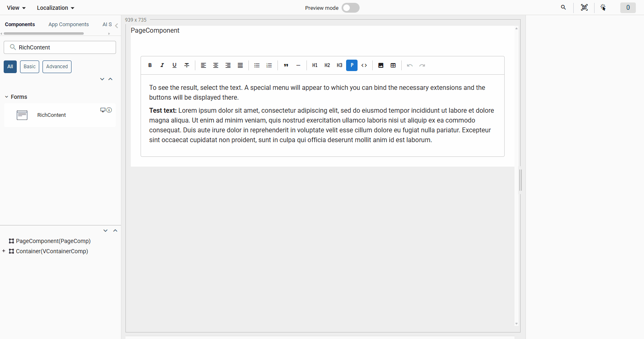Select the Basic filter chip
The width and height of the screenshot is (644, 339).
click(x=29, y=67)
